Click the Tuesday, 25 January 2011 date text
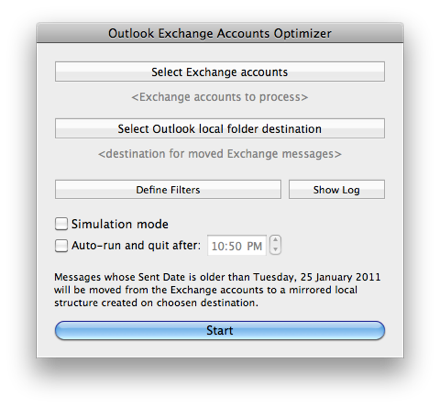This screenshot has width=440, height=408. coord(317,277)
